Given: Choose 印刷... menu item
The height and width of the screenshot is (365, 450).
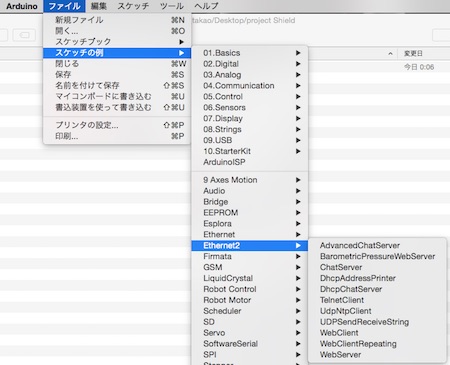Looking at the screenshot, I should [117, 136].
